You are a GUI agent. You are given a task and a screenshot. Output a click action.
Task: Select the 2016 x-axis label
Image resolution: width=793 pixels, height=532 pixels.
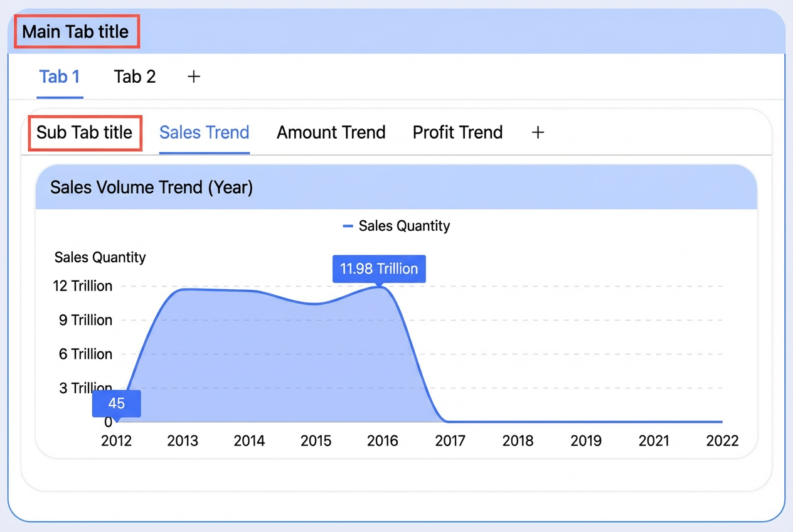pos(383,440)
